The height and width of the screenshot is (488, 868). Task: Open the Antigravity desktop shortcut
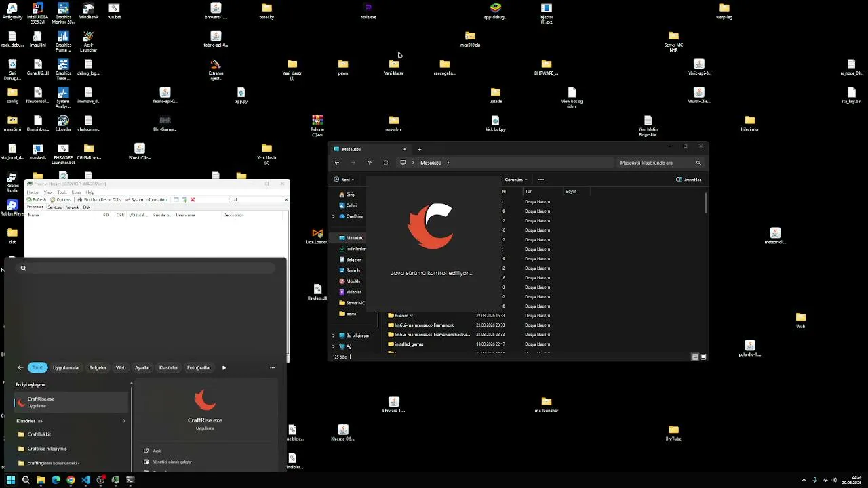(x=12, y=12)
